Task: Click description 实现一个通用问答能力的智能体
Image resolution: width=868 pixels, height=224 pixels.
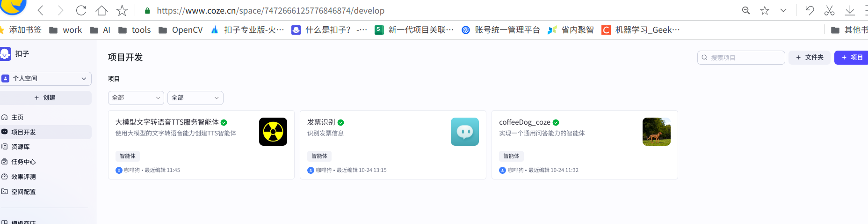Action: (x=542, y=133)
